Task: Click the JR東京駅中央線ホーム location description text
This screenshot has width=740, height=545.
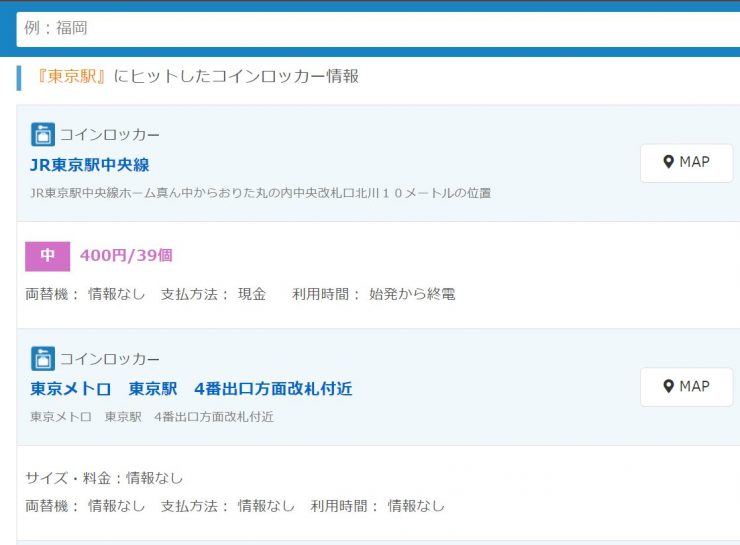Action: (260, 192)
